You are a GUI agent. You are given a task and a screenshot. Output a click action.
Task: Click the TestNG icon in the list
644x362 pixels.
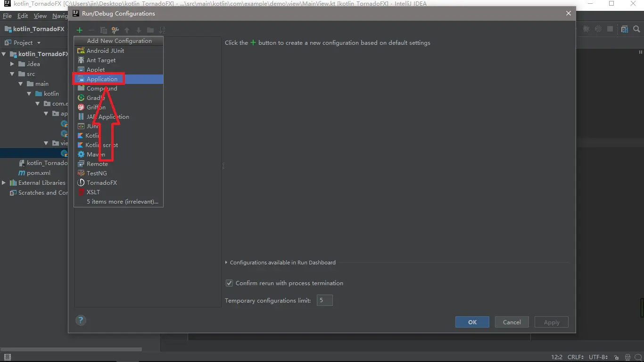coord(81,173)
